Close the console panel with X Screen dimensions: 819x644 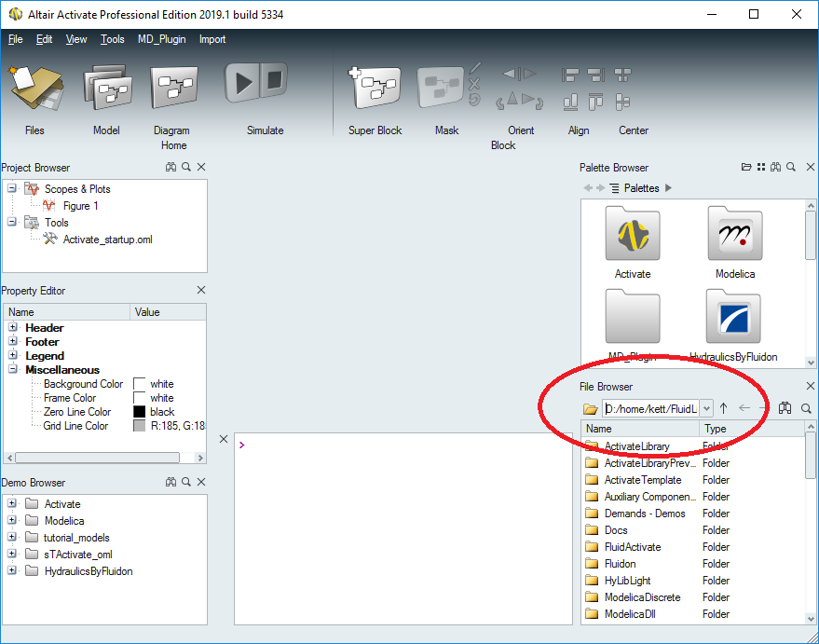pyautogui.click(x=224, y=439)
